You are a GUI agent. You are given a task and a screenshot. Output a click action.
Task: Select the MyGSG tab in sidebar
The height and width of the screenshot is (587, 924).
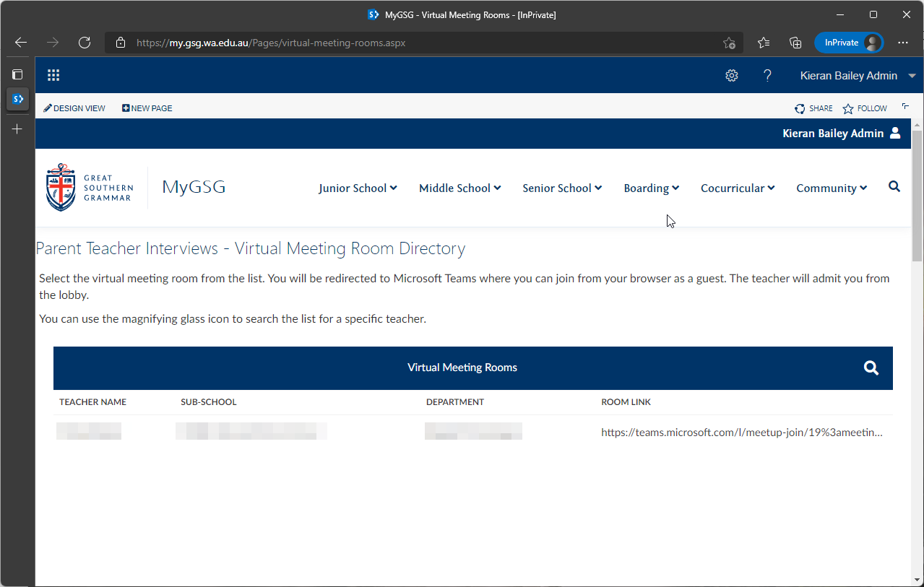18,98
